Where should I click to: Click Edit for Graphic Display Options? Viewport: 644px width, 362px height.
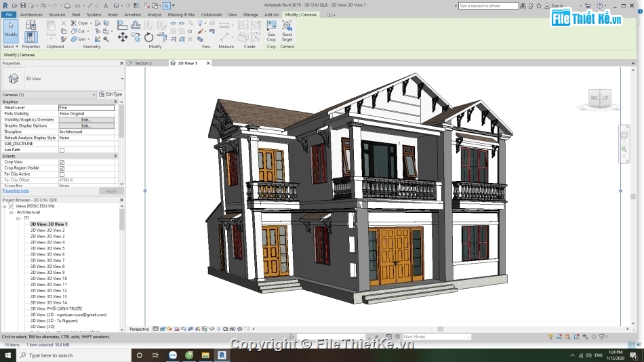click(86, 125)
